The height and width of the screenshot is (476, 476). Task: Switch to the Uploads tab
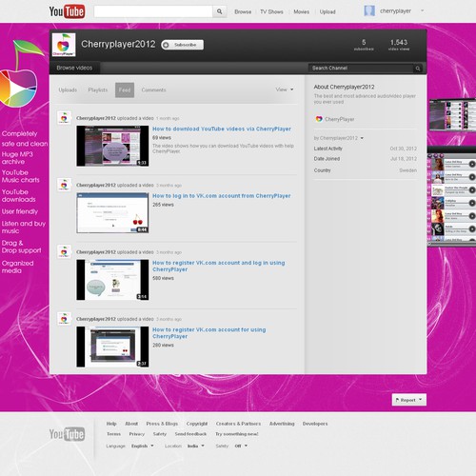pos(68,90)
